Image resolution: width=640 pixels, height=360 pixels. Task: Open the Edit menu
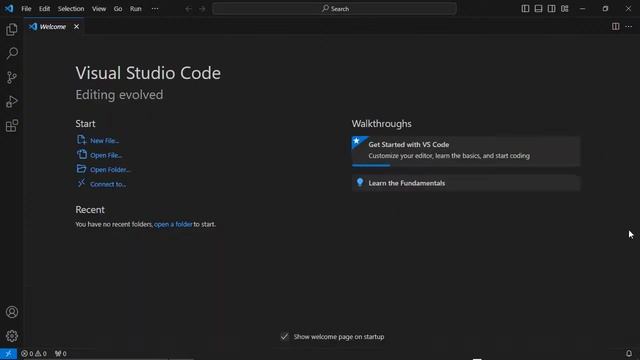pyautogui.click(x=44, y=9)
